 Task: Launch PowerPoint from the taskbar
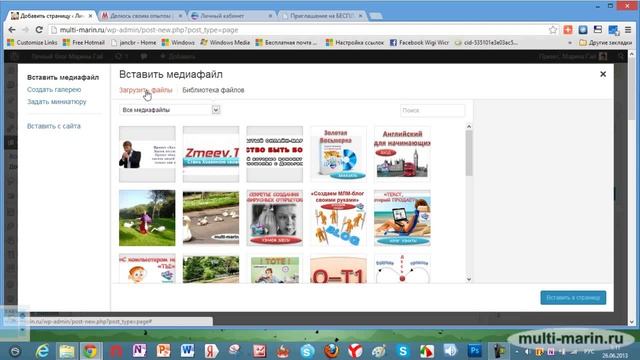(x=163, y=351)
